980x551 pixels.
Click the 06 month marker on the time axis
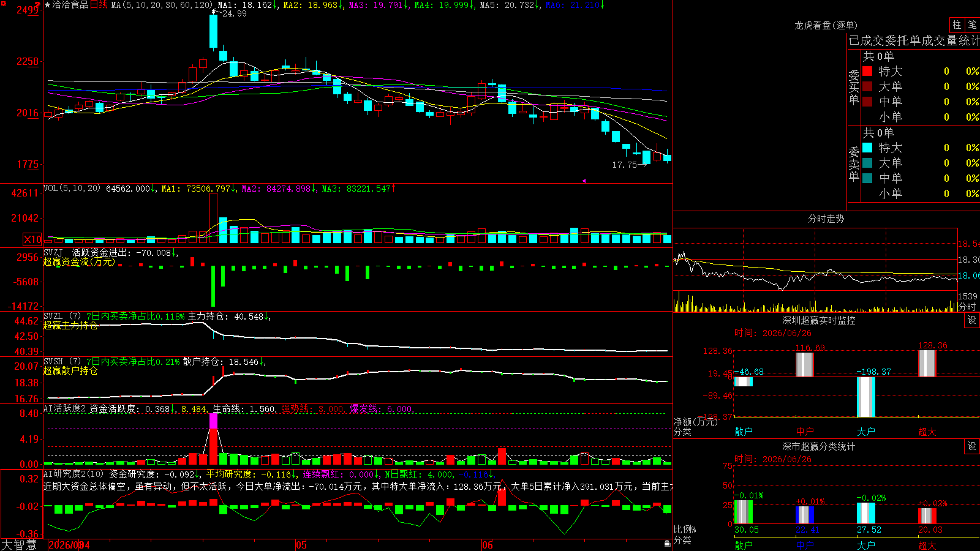point(488,545)
